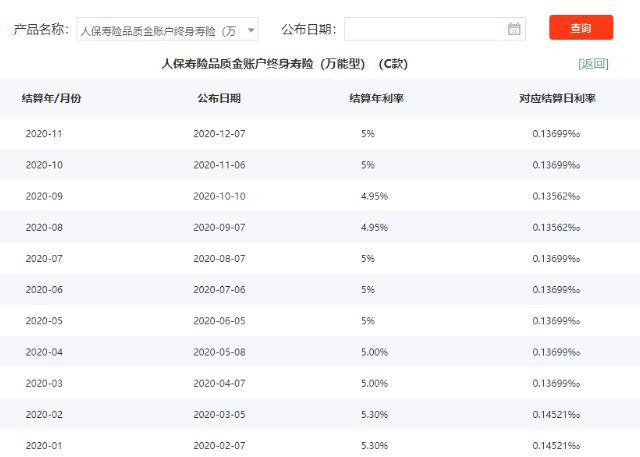Select the 2020-09 settlement month cell
The width and height of the screenshot is (640, 457).
pyautogui.click(x=44, y=196)
